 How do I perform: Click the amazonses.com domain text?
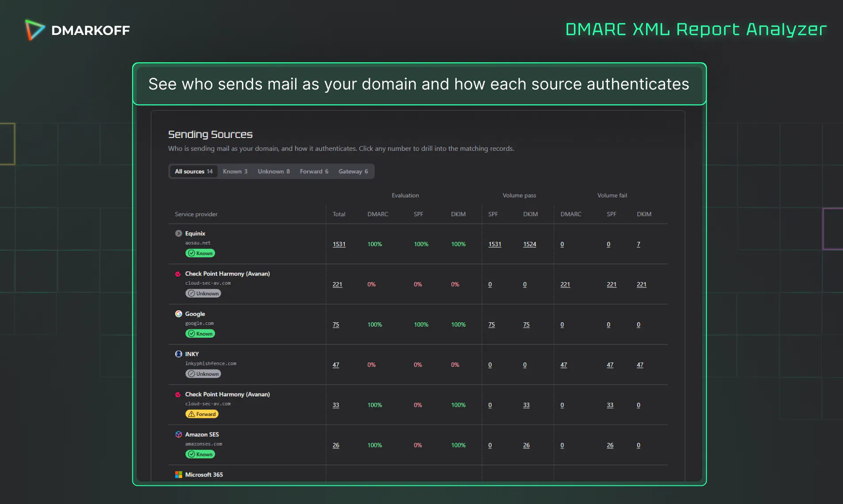coord(204,444)
